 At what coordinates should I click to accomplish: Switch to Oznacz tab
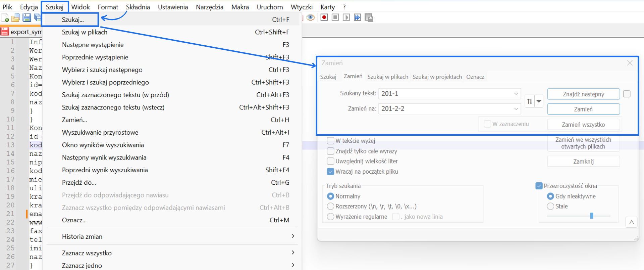[475, 77]
